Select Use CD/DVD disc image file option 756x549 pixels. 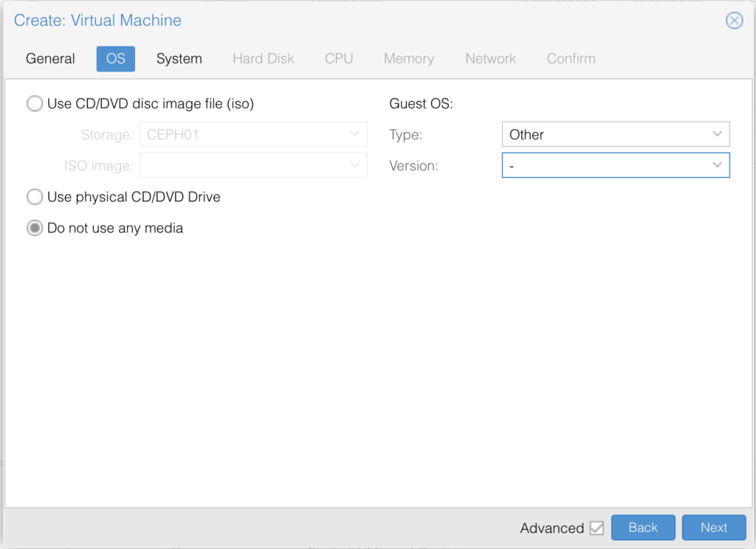pos(35,104)
